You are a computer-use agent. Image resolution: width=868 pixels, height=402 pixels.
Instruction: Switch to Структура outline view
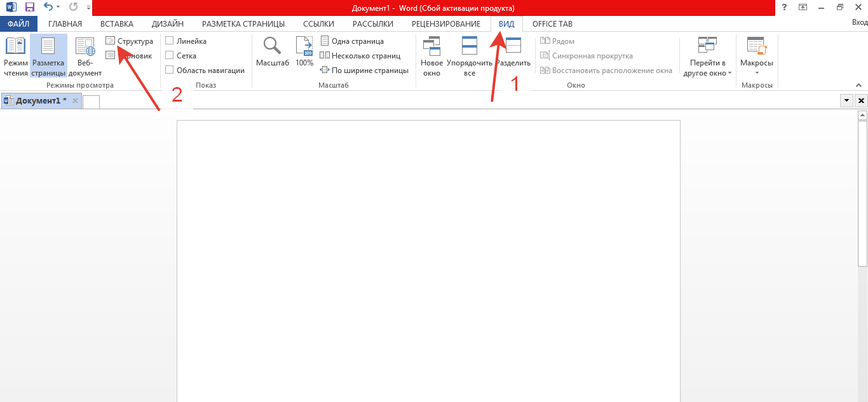(129, 41)
